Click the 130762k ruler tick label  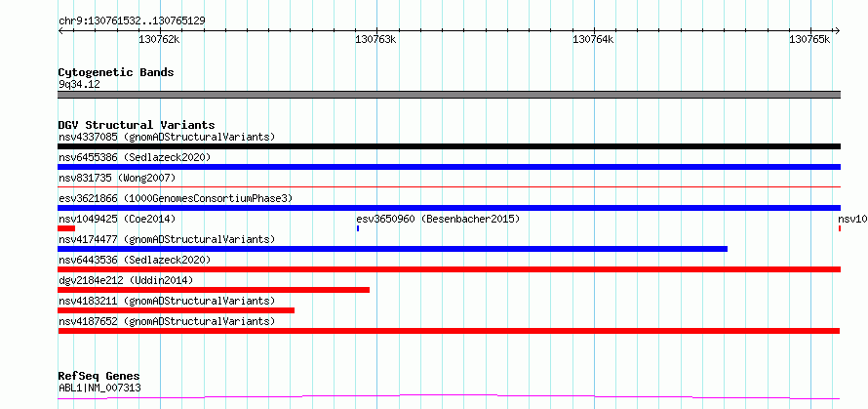pos(159,39)
